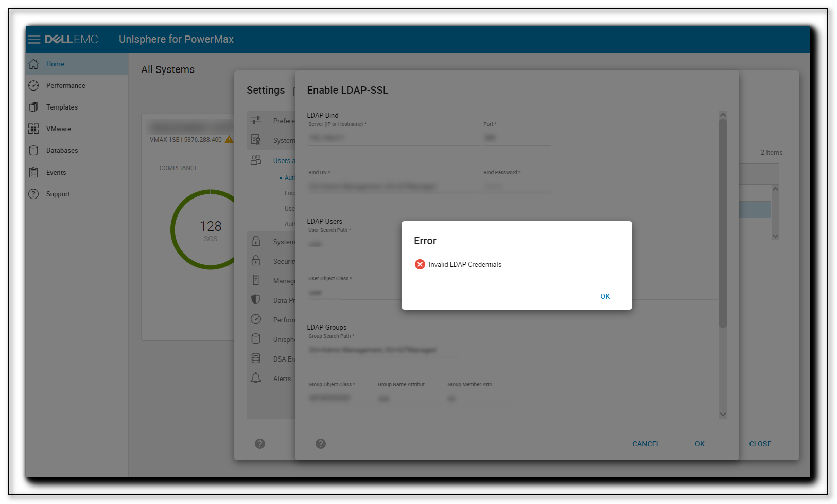This screenshot has width=837, height=504.
Task: Click the Data Protection shield icon
Action: 256,300
